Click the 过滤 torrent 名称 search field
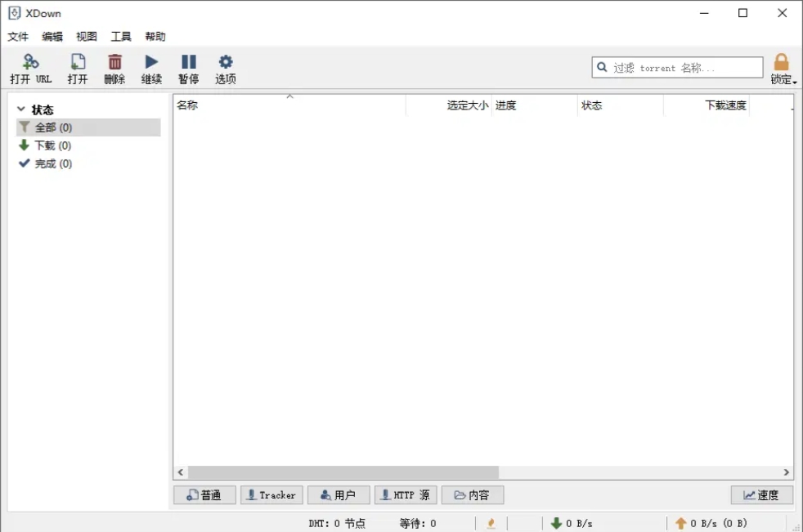The image size is (803, 532). [x=677, y=67]
